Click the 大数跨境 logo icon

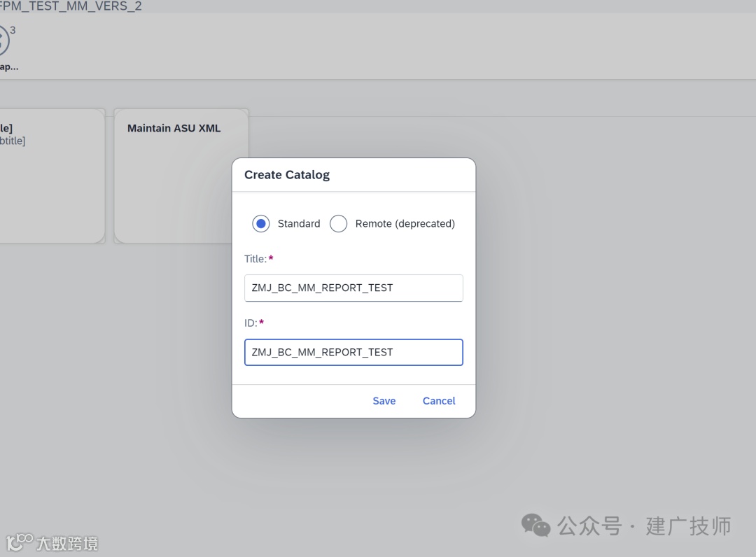[x=20, y=542]
